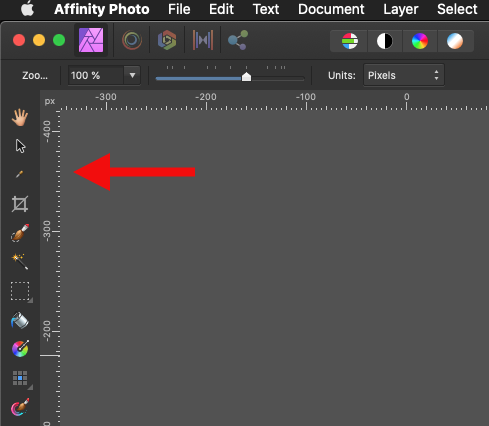Screen dimensions: 489x426
Task: Select the Crop tool
Action: coord(20,204)
